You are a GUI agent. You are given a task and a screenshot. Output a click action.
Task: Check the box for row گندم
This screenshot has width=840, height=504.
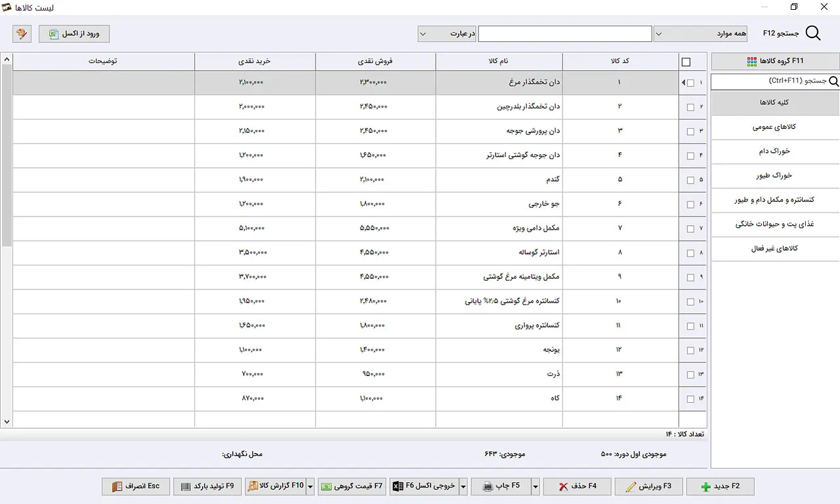point(690,180)
